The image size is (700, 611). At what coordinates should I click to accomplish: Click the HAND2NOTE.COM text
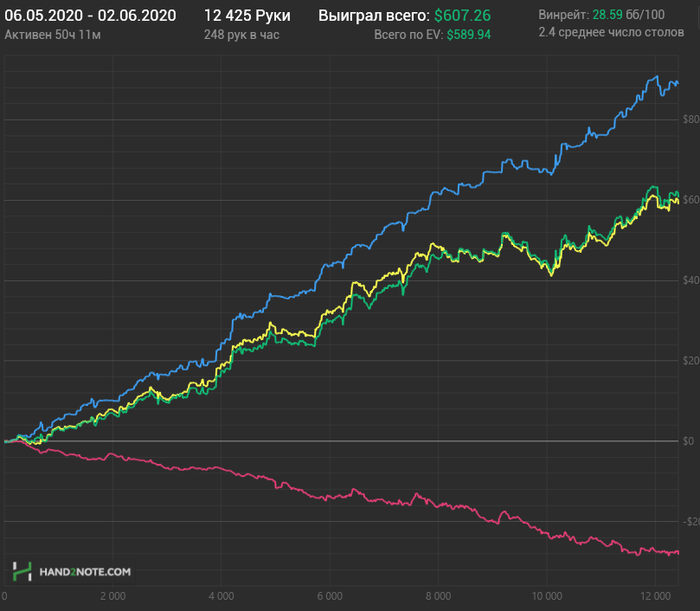pos(85,572)
